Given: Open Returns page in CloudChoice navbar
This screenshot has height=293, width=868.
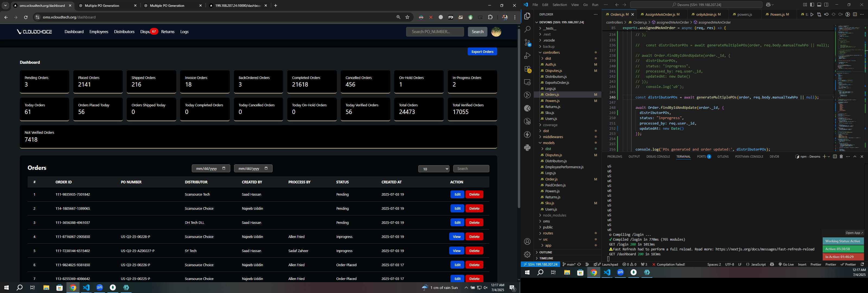Looking at the screenshot, I should [x=168, y=32].
